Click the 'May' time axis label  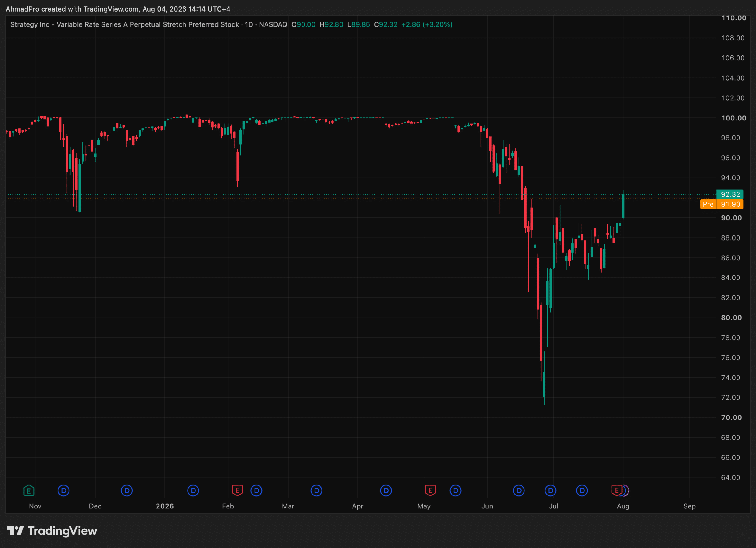click(424, 506)
